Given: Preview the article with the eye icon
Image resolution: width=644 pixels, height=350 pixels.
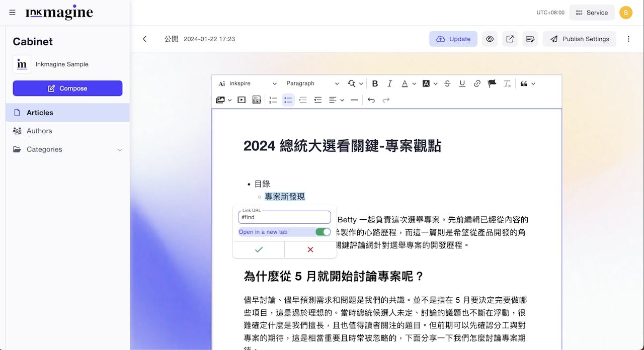Looking at the screenshot, I should pos(490,39).
